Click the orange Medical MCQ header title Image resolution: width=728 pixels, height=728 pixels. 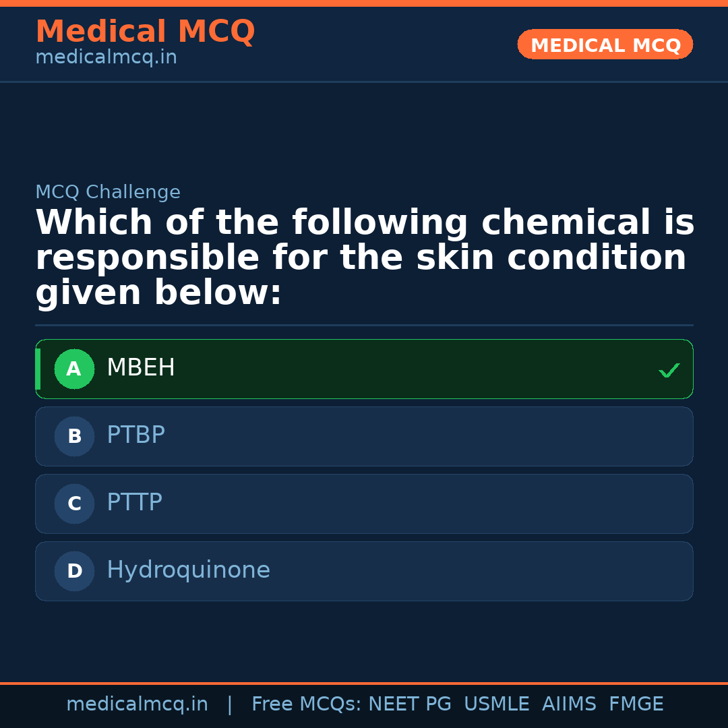pos(145,32)
